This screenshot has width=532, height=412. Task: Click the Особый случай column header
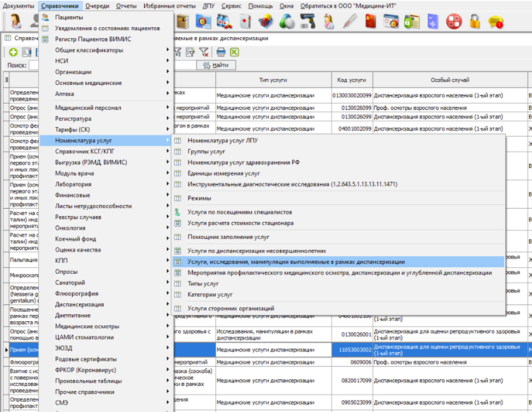[x=450, y=80]
